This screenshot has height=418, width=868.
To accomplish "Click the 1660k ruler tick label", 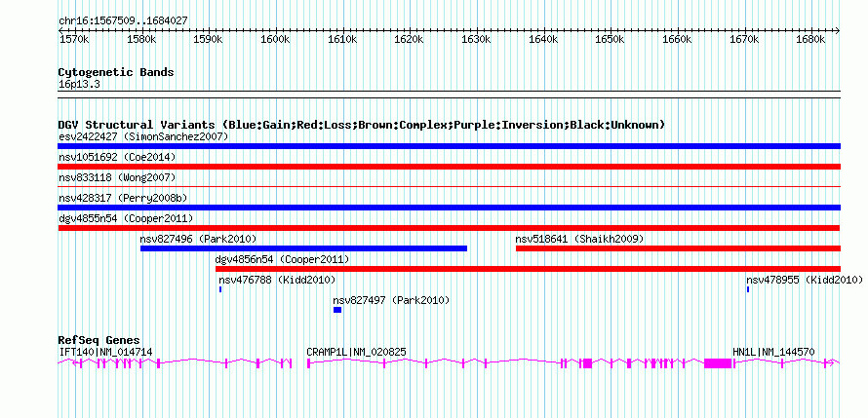I will 677,40.
